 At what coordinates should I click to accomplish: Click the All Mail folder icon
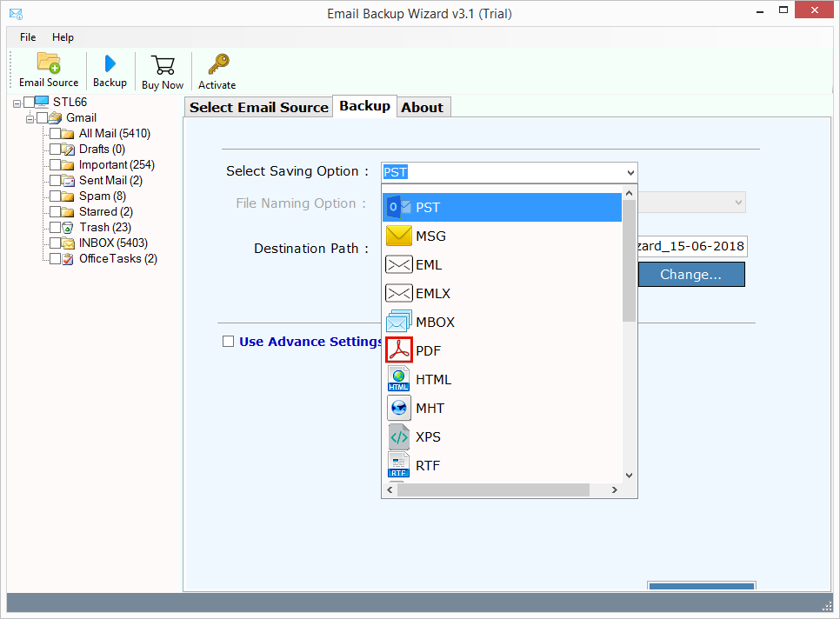click(68, 133)
